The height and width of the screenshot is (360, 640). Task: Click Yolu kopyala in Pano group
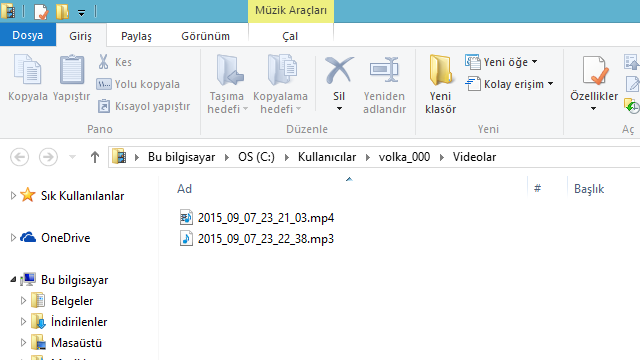coord(138,84)
